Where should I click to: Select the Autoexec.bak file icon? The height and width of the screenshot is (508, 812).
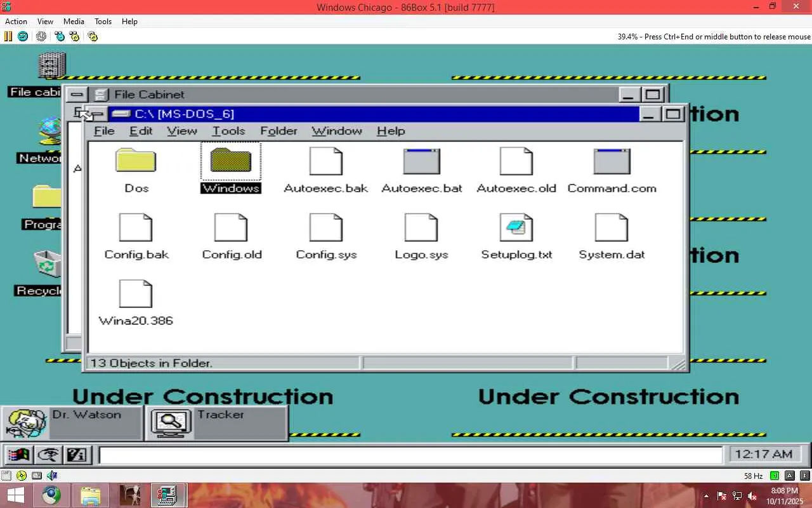326,161
